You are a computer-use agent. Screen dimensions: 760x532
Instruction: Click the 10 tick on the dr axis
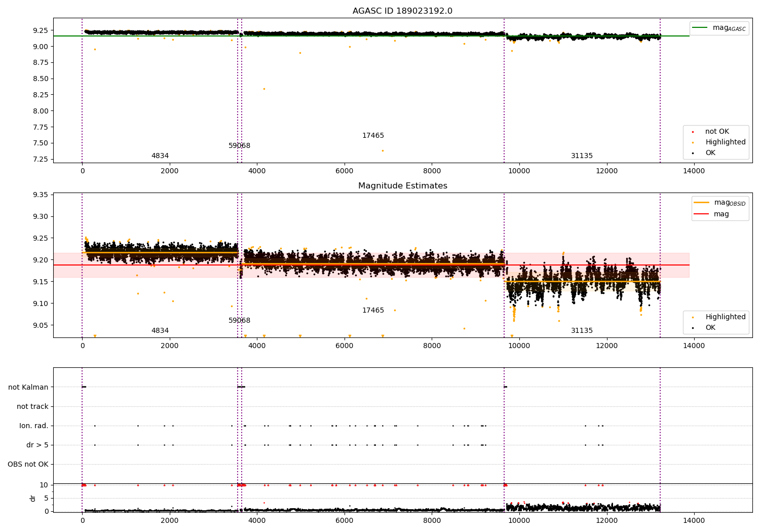(x=44, y=485)
